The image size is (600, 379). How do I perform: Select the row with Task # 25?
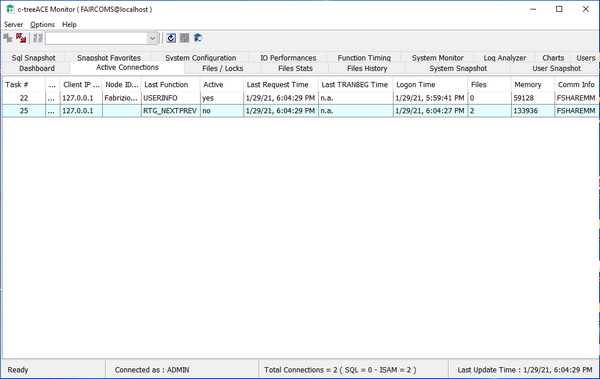point(300,111)
